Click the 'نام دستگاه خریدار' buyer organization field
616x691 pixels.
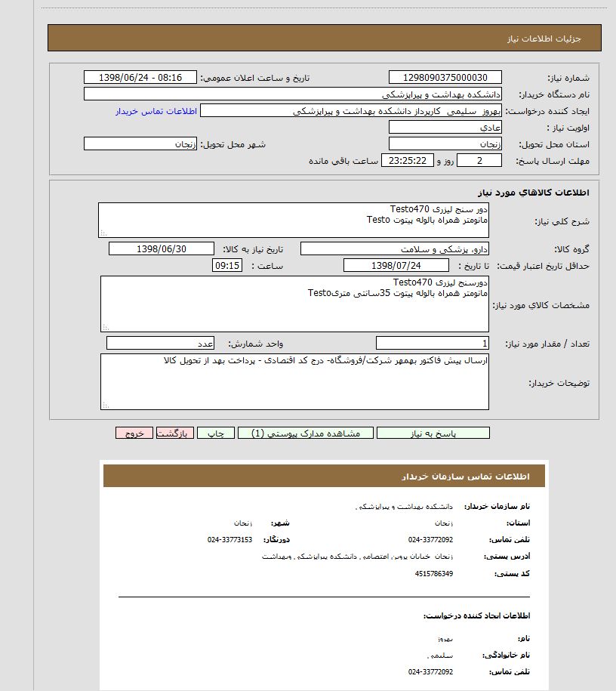292,94
